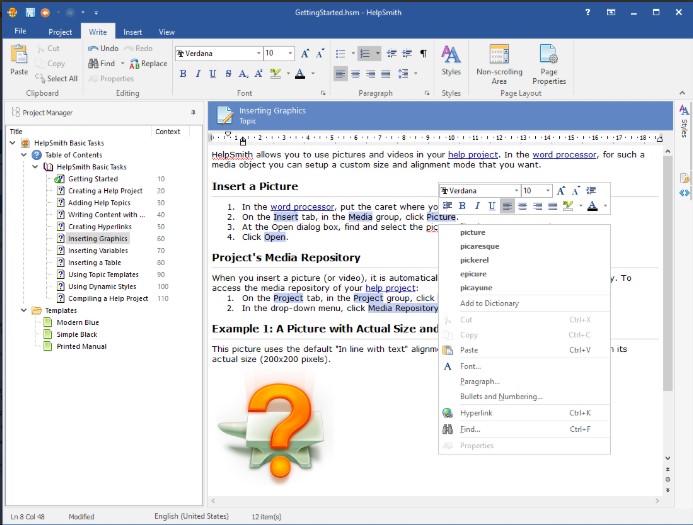693x525 pixels.
Task: Click the 'word processor' hyperlink in first paragraph
Action: coord(563,155)
